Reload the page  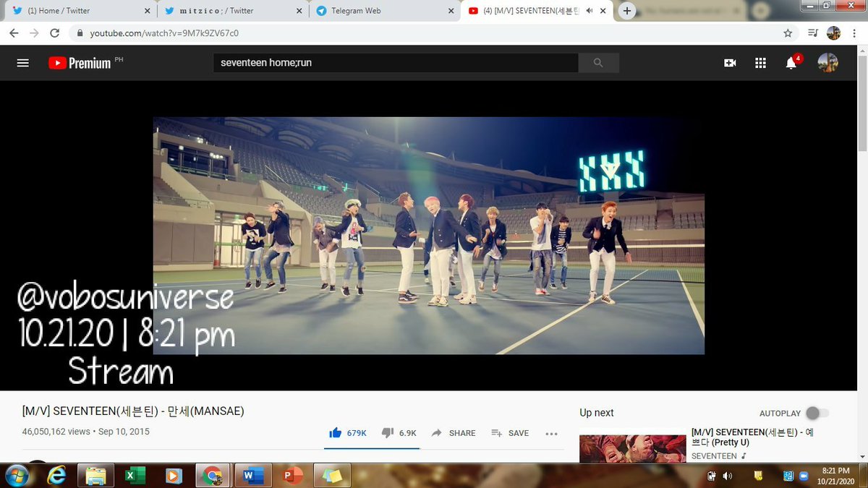55,33
